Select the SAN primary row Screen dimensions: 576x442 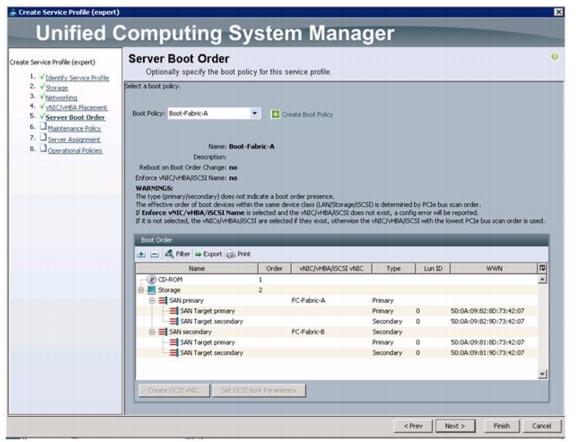point(337,300)
